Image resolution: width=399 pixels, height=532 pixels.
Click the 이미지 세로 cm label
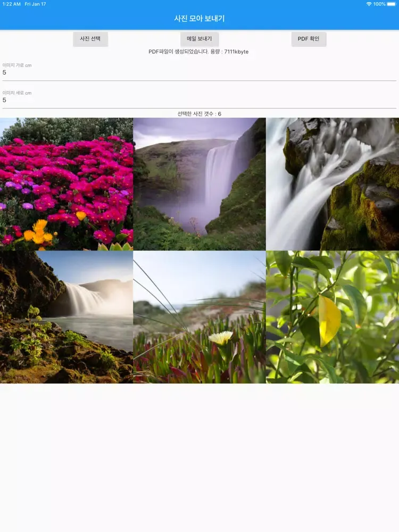tap(17, 93)
